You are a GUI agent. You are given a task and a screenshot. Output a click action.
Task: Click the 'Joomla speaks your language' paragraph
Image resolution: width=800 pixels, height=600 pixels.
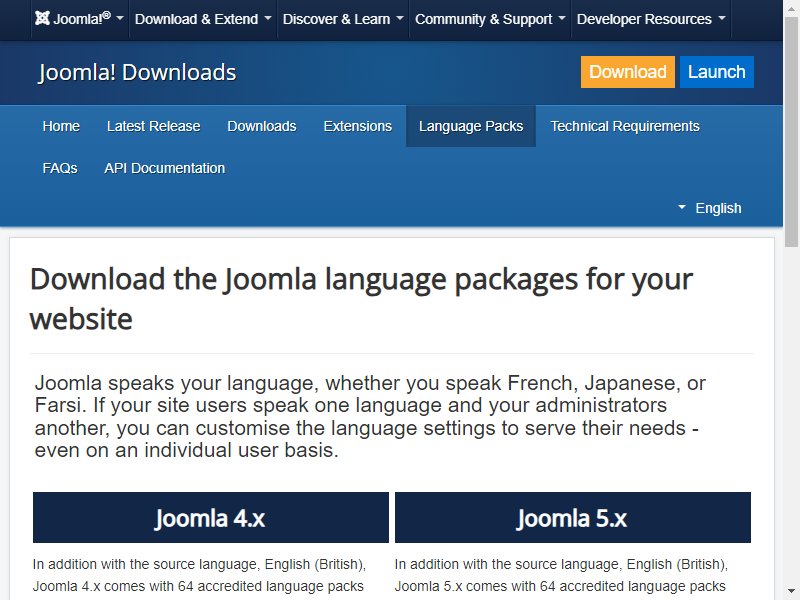[x=370, y=416]
